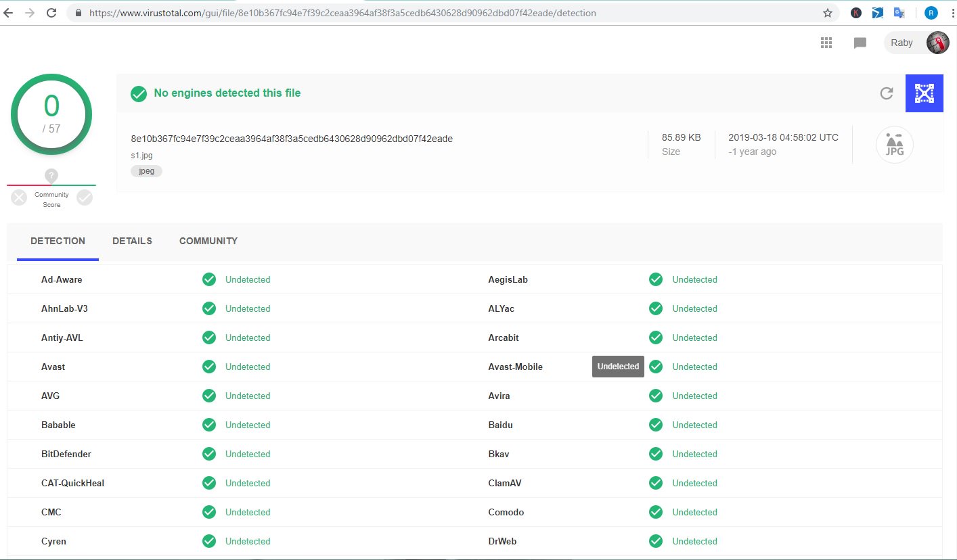Image resolution: width=957 pixels, height=560 pixels.
Task: Click the JPG file type icon
Action: 895,145
